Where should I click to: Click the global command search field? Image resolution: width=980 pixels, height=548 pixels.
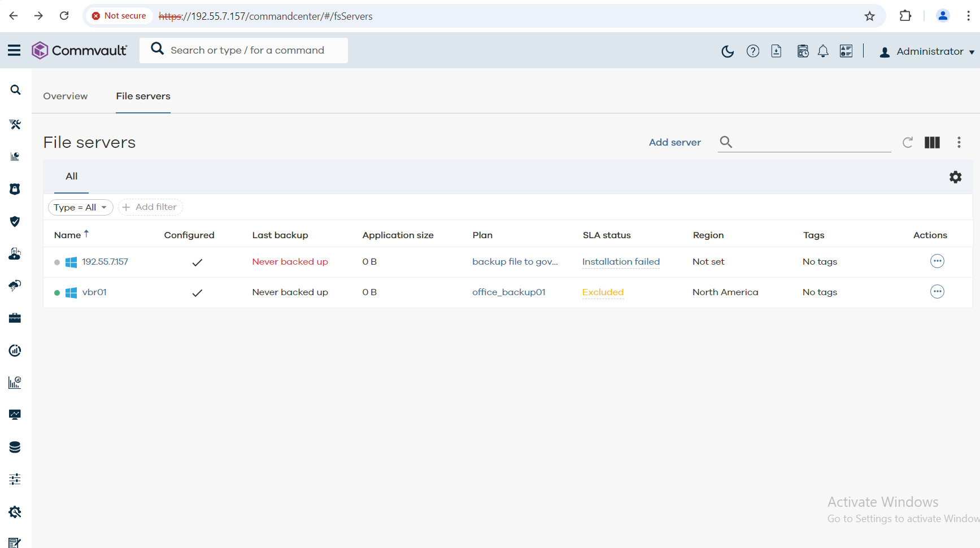click(247, 50)
